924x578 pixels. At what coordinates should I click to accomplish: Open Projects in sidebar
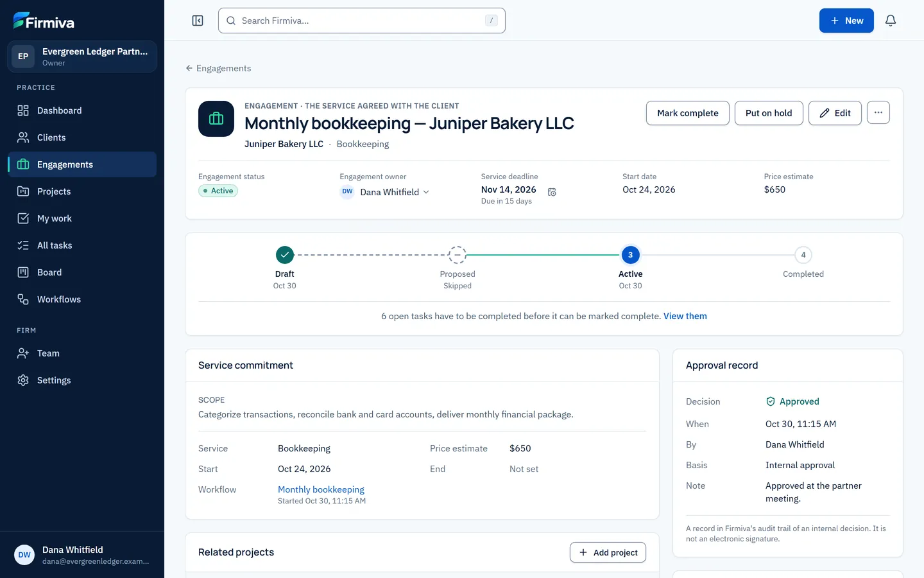pos(82,191)
